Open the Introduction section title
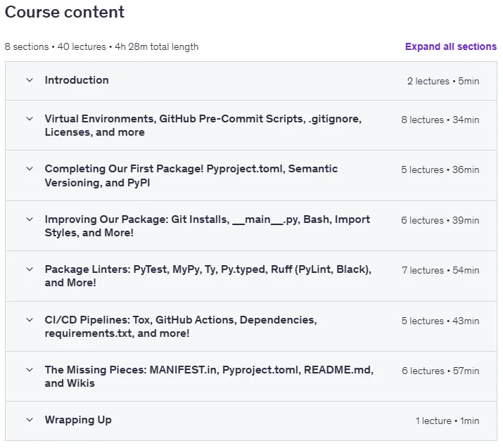503x448 pixels. [77, 80]
